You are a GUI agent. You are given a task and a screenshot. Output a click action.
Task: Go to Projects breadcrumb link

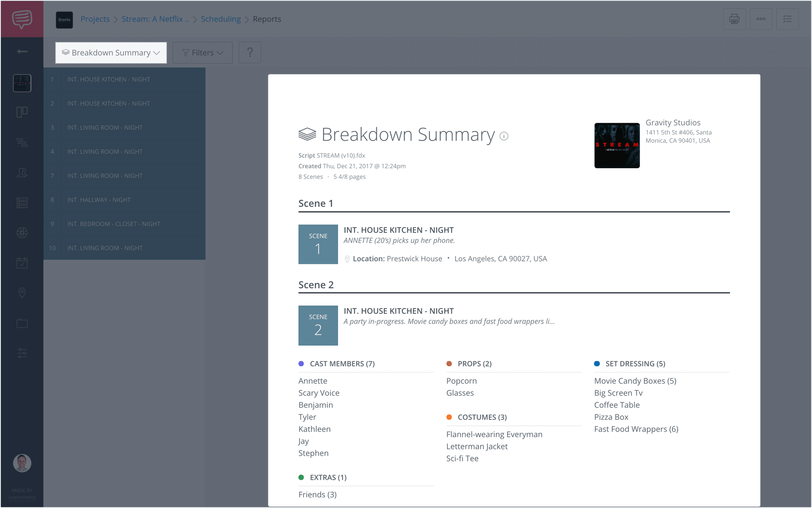pyautogui.click(x=95, y=19)
